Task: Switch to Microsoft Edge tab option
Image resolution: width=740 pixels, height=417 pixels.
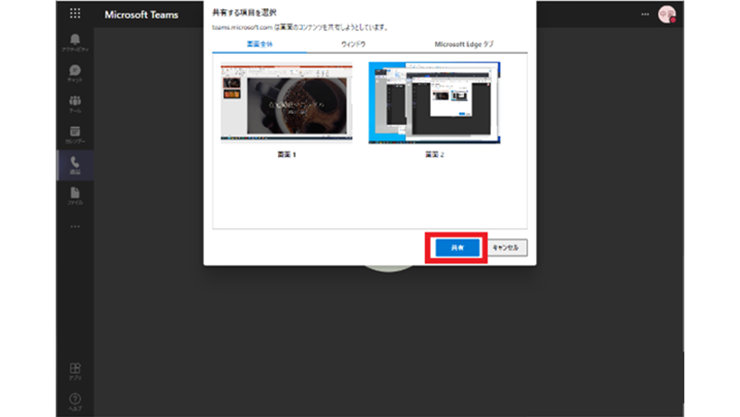Action: coord(464,44)
